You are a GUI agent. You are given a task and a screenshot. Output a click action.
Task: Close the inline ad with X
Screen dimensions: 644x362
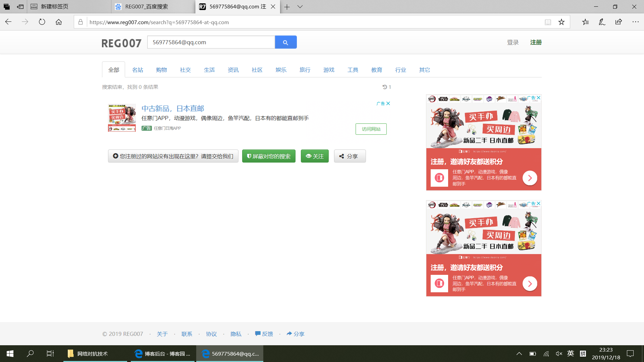(x=388, y=104)
